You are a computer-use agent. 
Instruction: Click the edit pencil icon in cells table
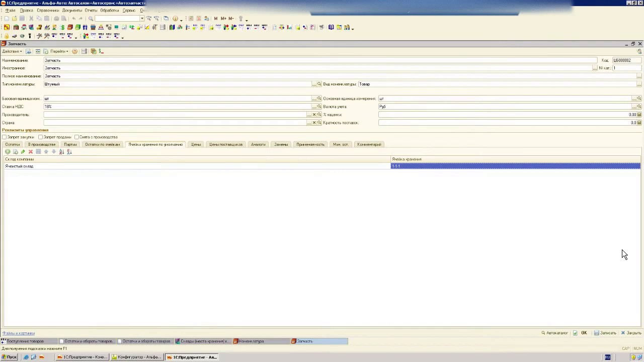click(x=23, y=152)
